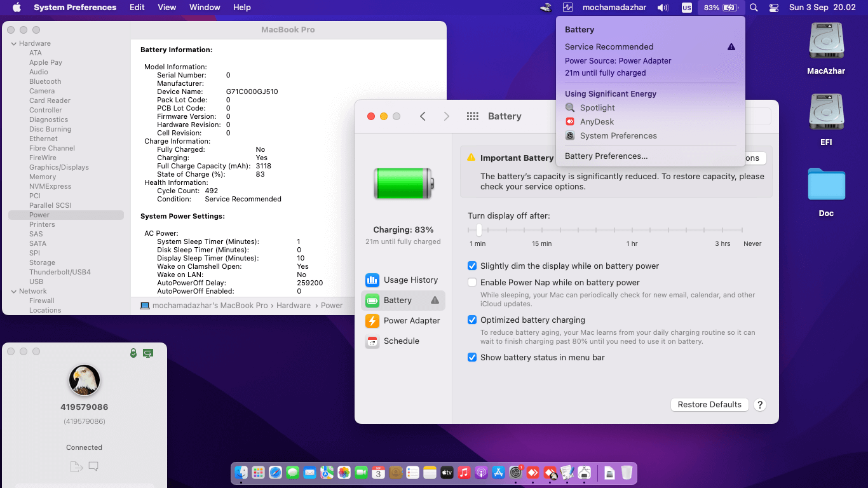Click the AnyDesk ID 419579086
The height and width of the screenshot is (488, 868).
pos(85,407)
